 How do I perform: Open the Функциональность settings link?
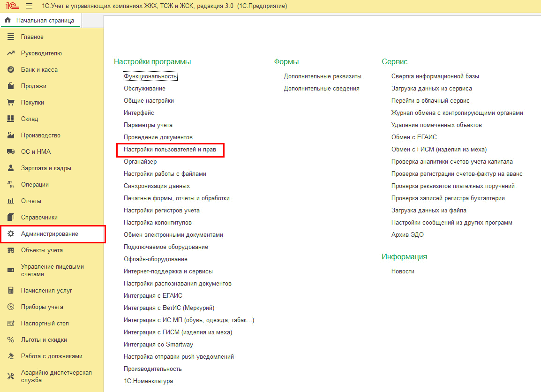point(150,76)
